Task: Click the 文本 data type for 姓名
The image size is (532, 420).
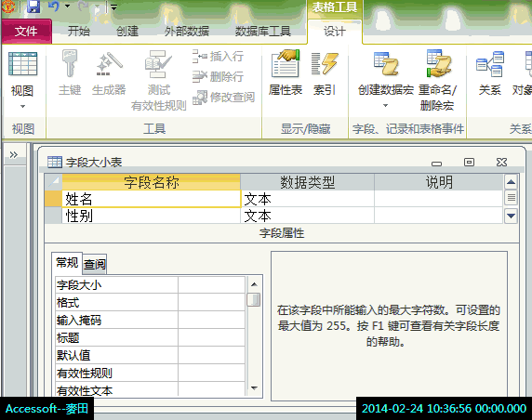Action: [308, 199]
